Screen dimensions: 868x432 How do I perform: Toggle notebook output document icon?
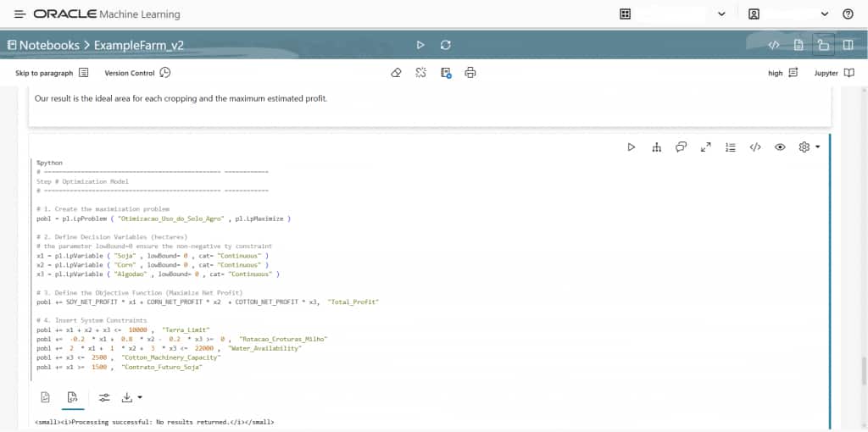pyautogui.click(x=798, y=46)
